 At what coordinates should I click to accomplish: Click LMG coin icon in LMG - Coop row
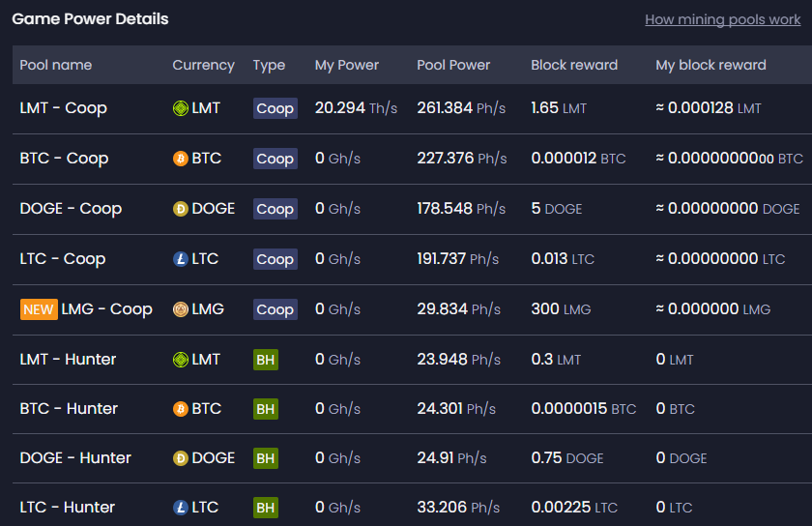[x=180, y=309]
